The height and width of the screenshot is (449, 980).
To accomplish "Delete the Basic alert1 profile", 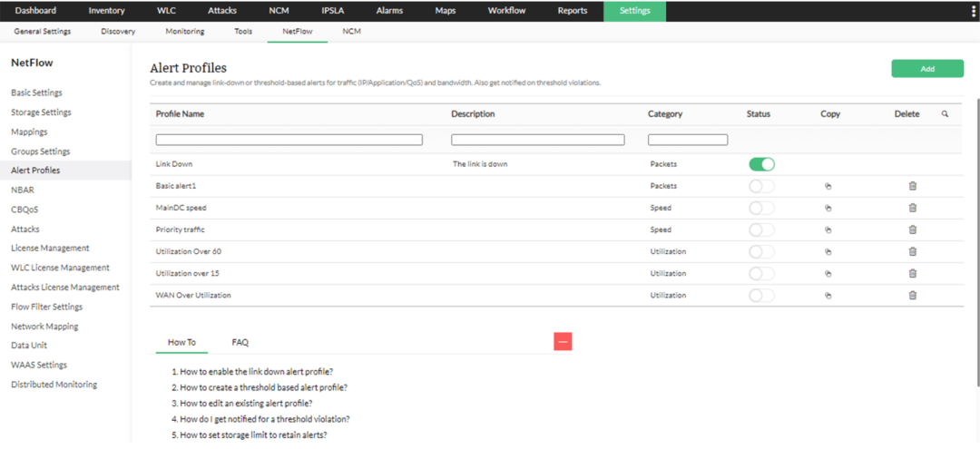I will point(913,186).
